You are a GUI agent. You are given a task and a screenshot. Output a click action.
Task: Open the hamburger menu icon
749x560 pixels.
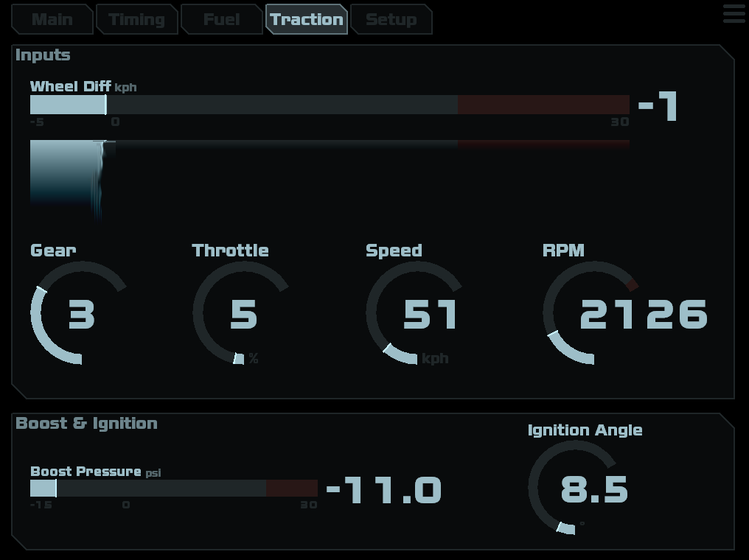pyautogui.click(x=734, y=14)
